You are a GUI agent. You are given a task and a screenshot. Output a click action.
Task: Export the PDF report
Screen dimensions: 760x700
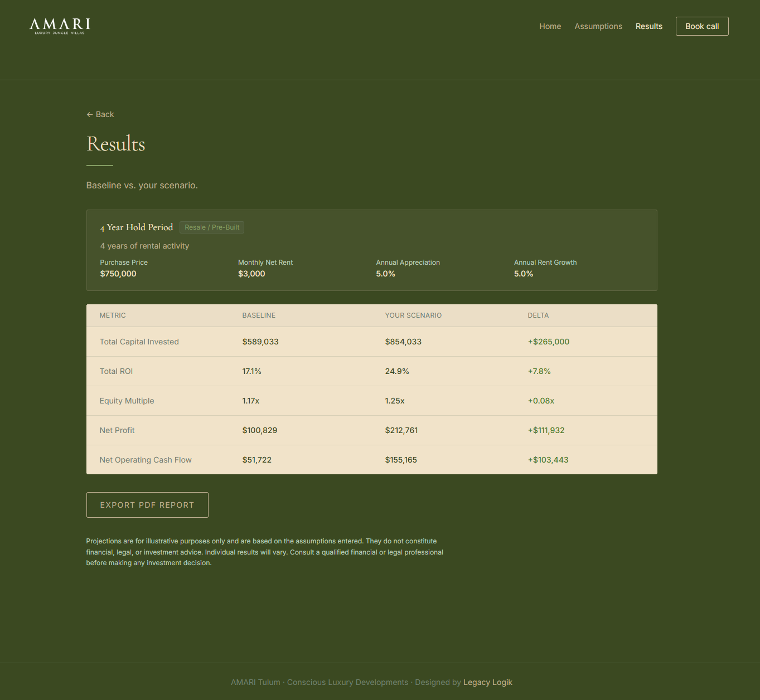pos(147,505)
